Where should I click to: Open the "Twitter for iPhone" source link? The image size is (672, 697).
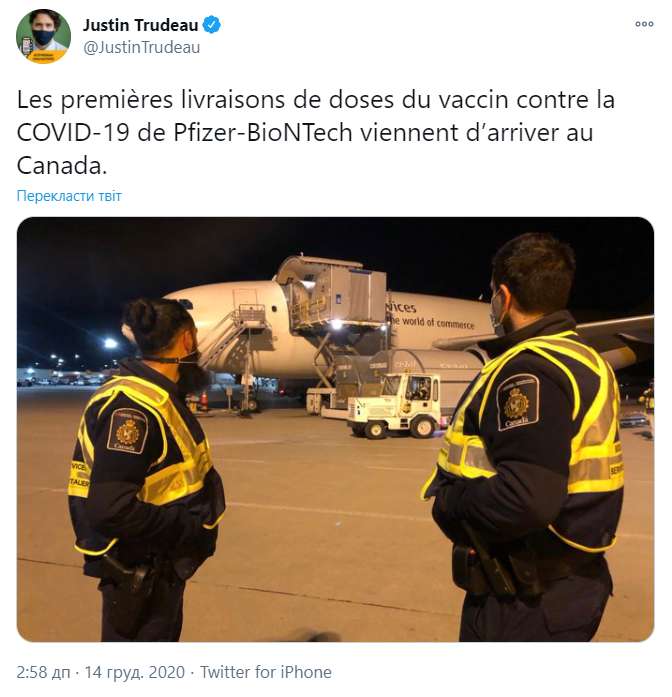point(266,672)
